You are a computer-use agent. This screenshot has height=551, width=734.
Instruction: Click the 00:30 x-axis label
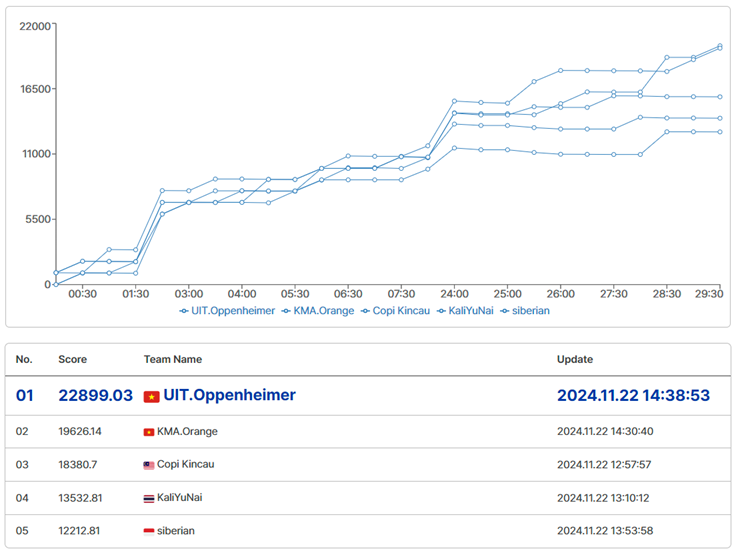(82, 294)
